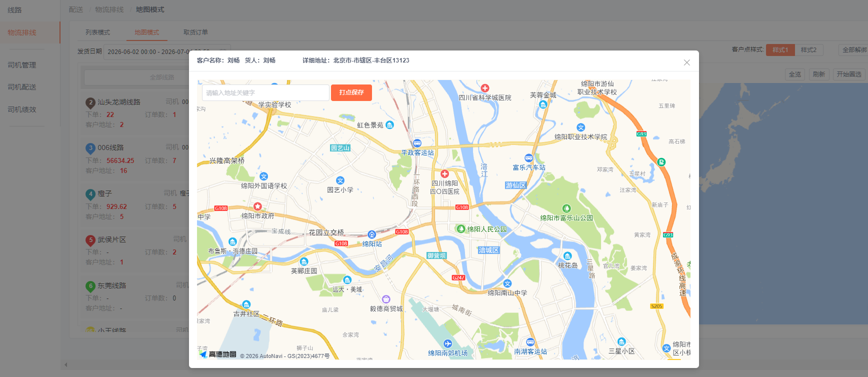Click the 芙蓉金城 residential icon
This screenshot has width=868, height=377.
pyautogui.click(x=543, y=104)
